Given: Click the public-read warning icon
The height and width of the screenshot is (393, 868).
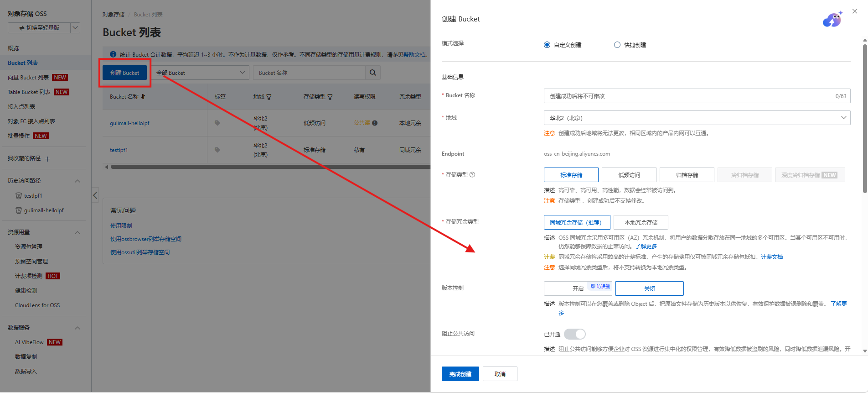Looking at the screenshot, I should [x=375, y=123].
